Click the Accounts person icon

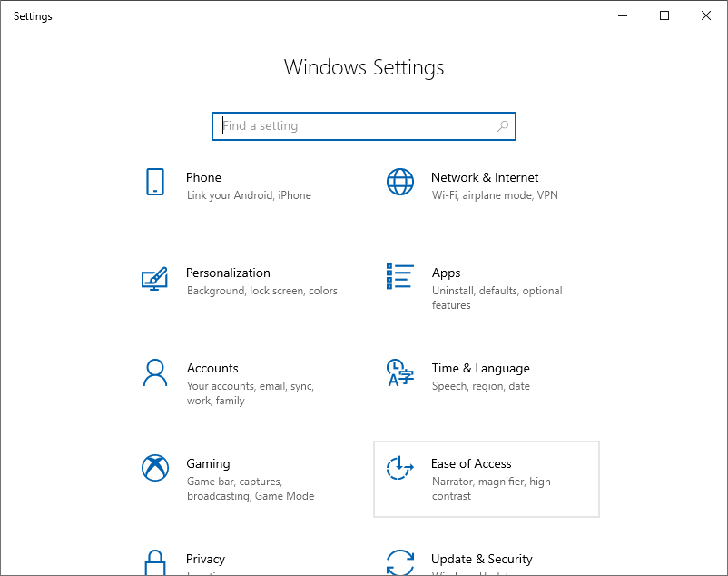tap(155, 372)
